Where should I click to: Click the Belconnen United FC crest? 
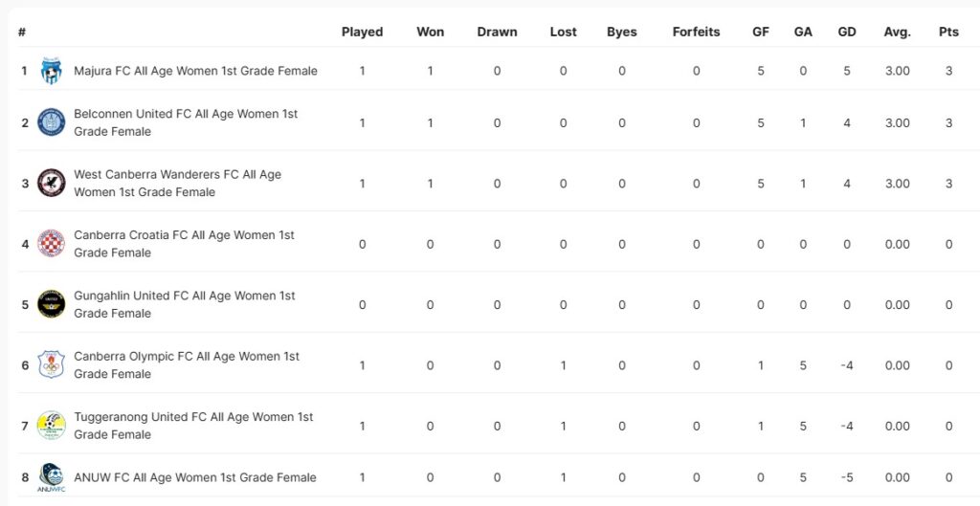pyautogui.click(x=51, y=122)
